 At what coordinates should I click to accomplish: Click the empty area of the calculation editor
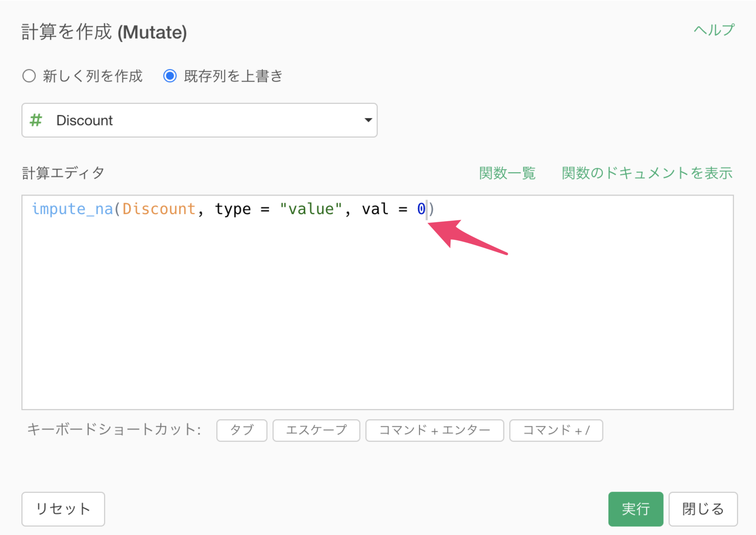(378, 319)
